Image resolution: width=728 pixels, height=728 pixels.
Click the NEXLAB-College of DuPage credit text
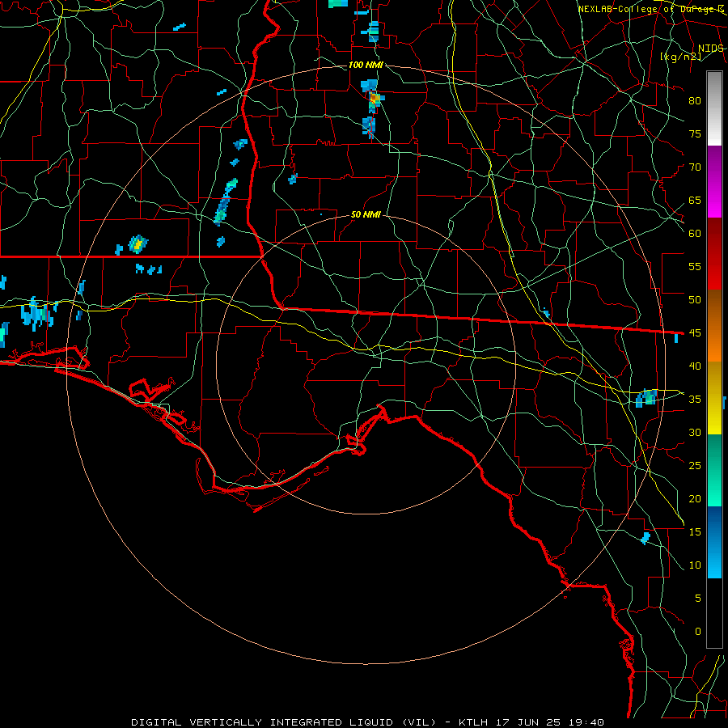(x=651, y=9)
